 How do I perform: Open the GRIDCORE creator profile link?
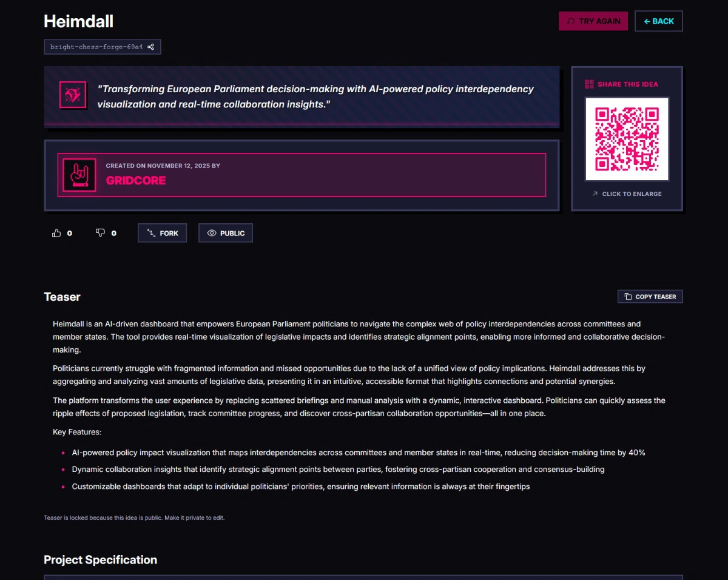(136, 180)
